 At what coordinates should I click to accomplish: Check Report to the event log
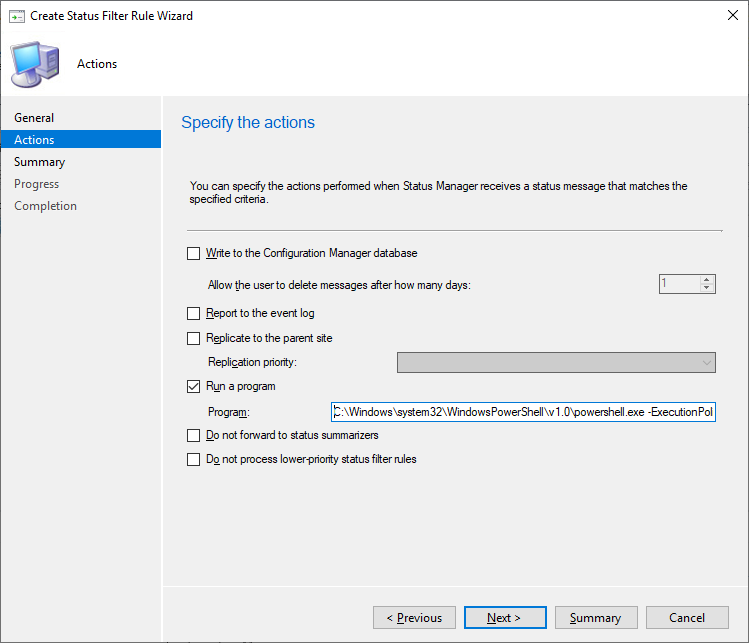tap(193, 313)
